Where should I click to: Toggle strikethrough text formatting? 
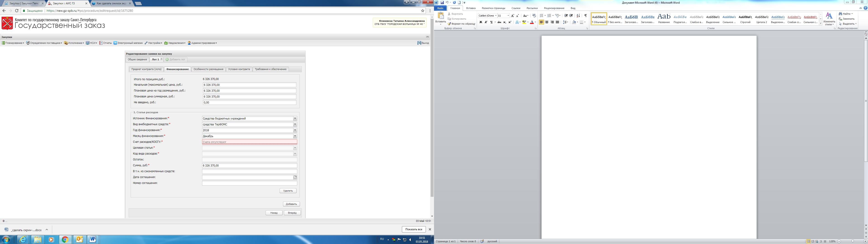click(499, 22)
